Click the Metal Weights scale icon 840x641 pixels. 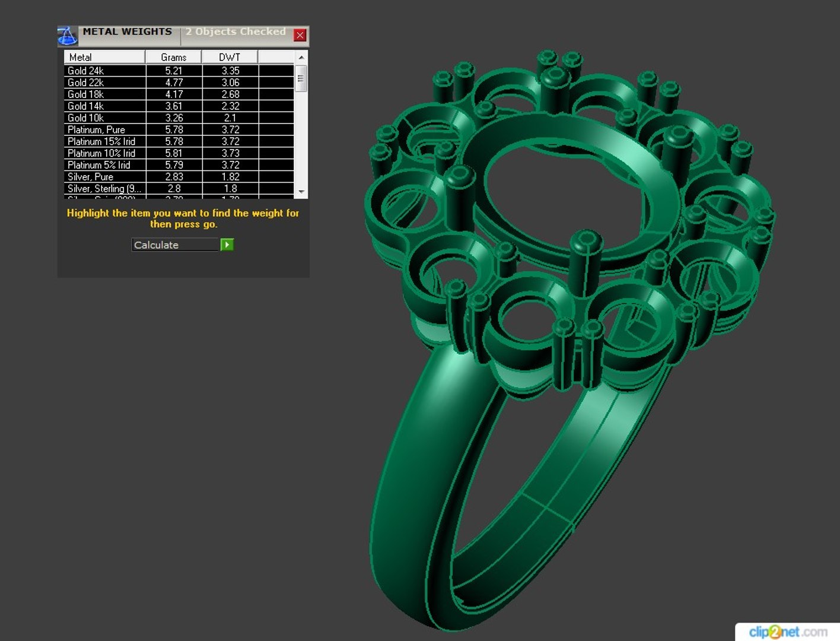tap(67, 36)
